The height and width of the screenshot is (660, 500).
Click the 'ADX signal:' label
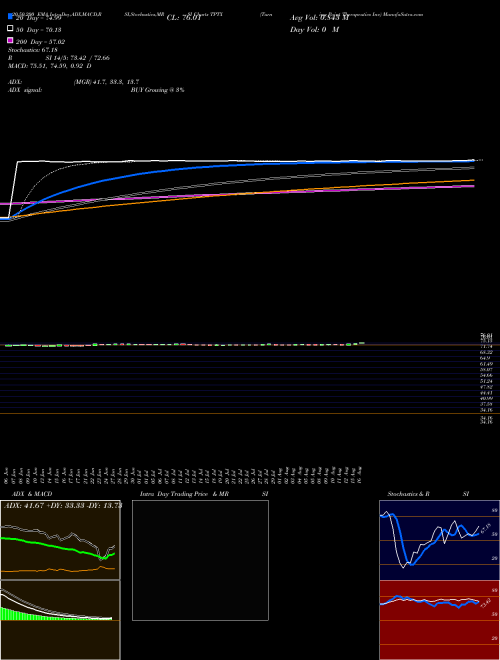(25, 90)
